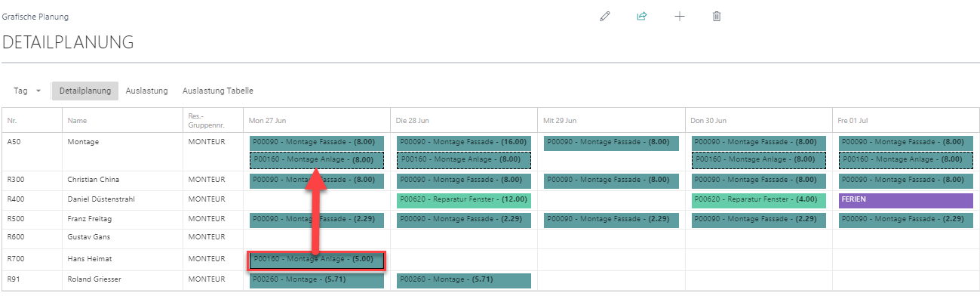Select Reparatur Fenster (4.00) bar on Thursday

point(759,200)
